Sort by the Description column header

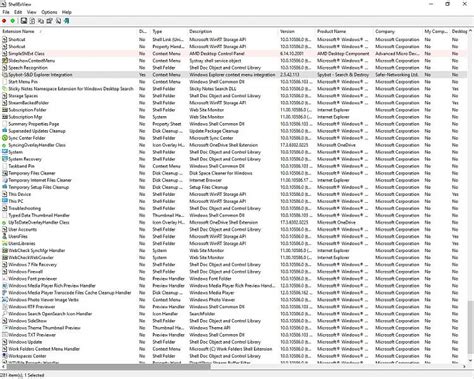pyautogui.click(x=233, y=31)
